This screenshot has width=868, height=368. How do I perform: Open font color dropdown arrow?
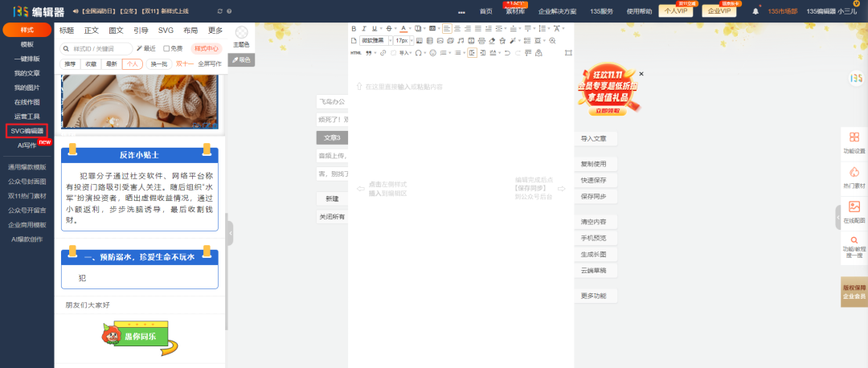(410, 28)
